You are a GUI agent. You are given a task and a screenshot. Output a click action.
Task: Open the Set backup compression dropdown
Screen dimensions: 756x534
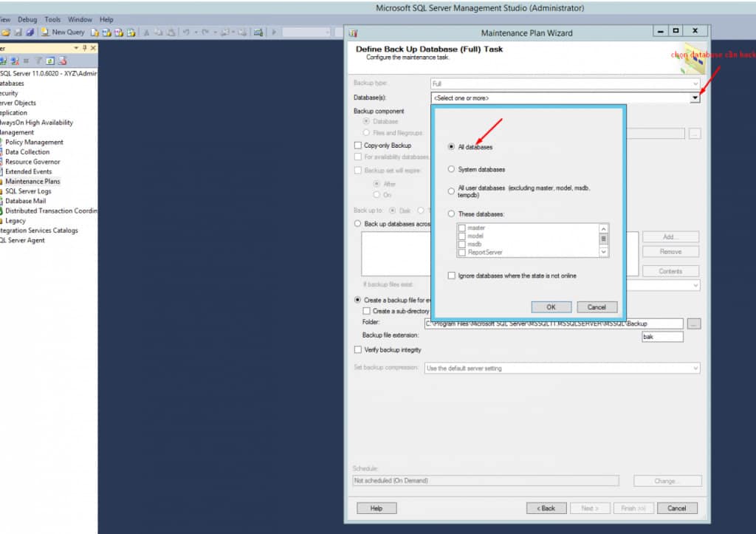(x=695, y=368)
